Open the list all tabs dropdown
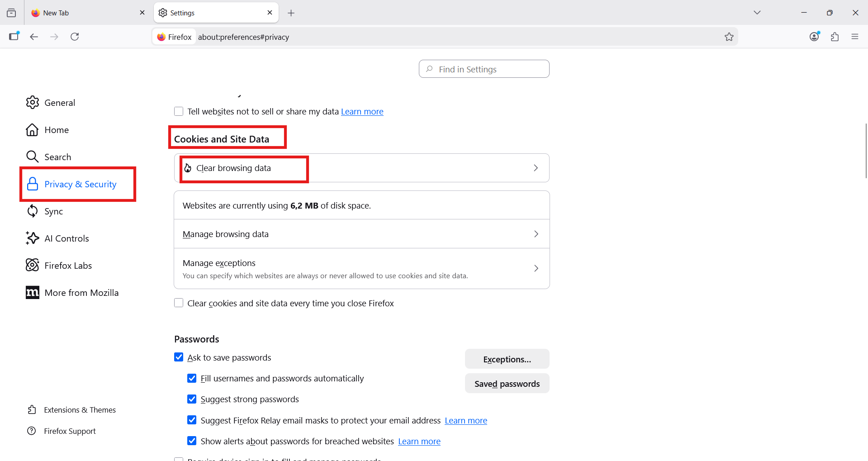The height and width of the screenshot is (461, 868). click(757, 13)
